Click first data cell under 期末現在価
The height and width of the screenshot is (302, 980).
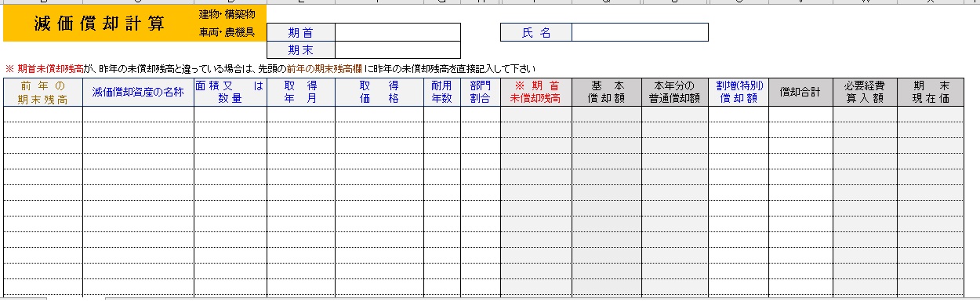point(931,114)
